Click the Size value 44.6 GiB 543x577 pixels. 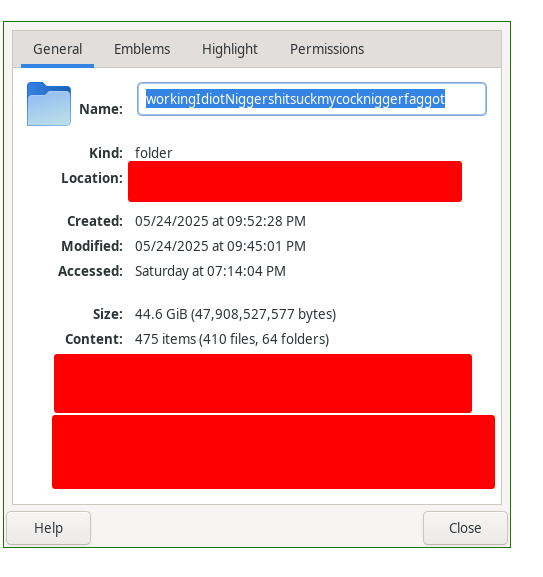click(161, 314)
